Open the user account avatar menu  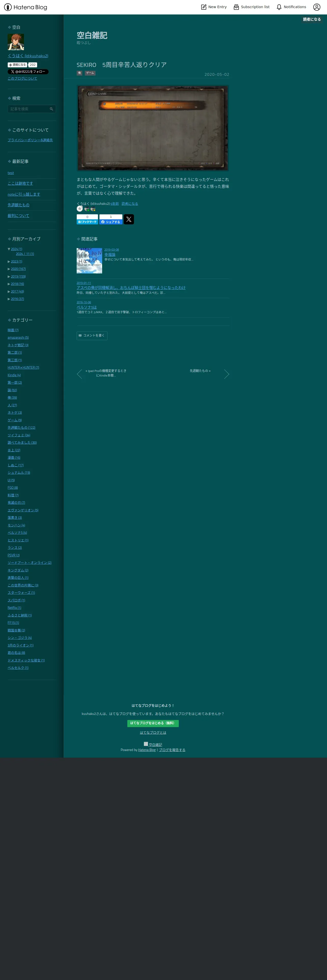pos(317,7)
